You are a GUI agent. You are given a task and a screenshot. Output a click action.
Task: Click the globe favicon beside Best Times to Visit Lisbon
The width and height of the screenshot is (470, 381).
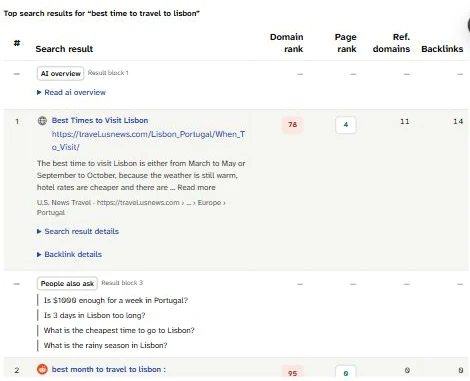[42, 121]
